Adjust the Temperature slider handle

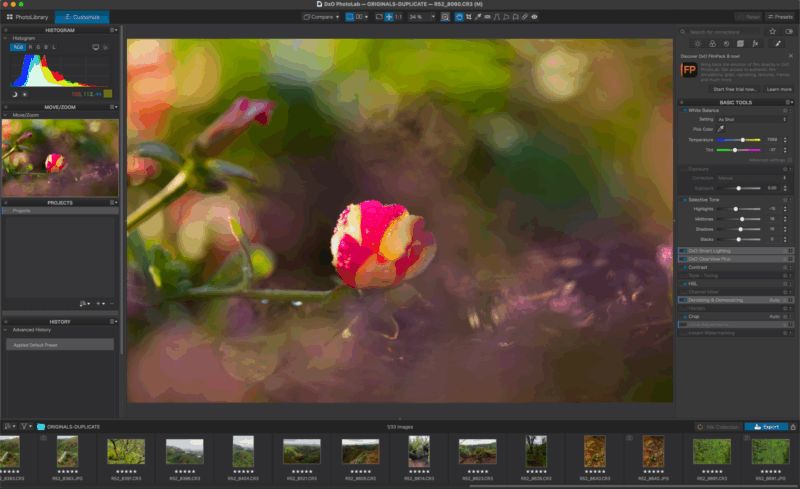tap(742, 139)
